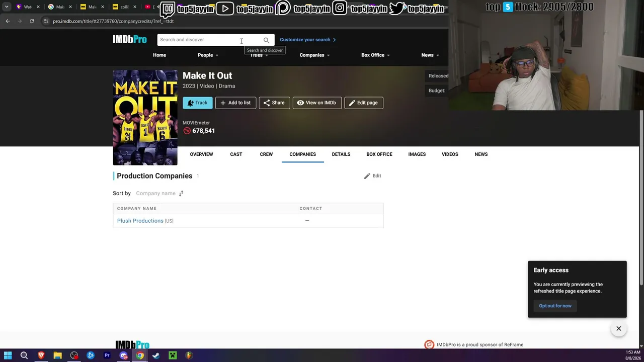Viewport: 644px width, 362px height.
Task: Open the Sort by Company name dropdown
Action: click(x=155, y=193)
